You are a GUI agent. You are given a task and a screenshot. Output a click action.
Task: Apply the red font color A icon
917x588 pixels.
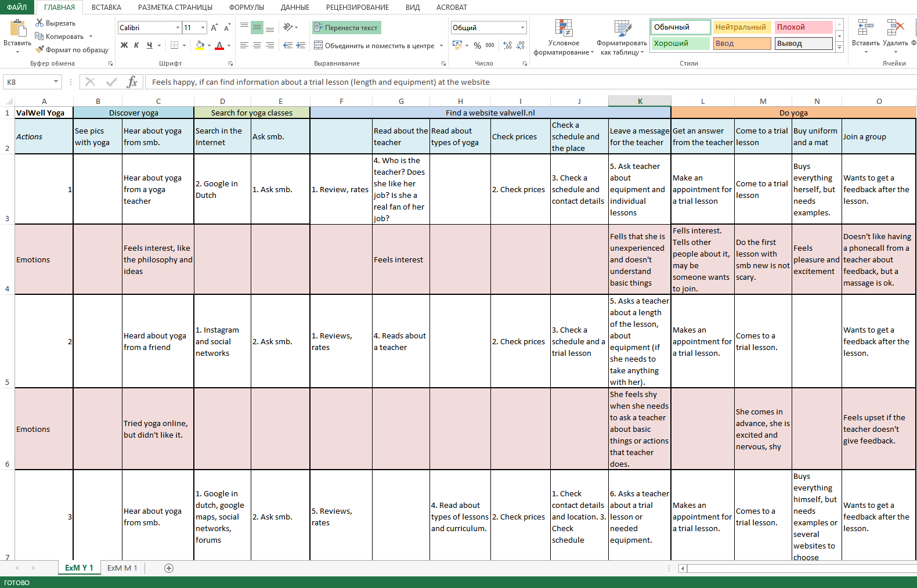point(219,45)
